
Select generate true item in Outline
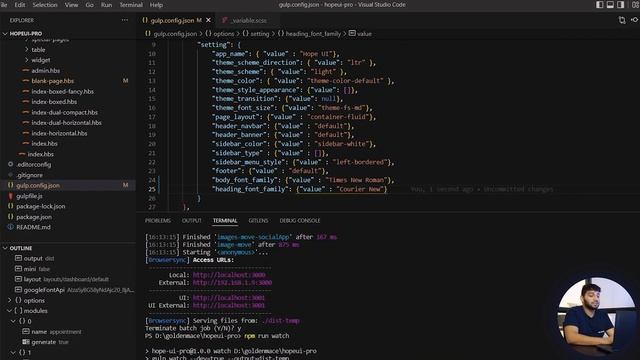coord(45,342)
